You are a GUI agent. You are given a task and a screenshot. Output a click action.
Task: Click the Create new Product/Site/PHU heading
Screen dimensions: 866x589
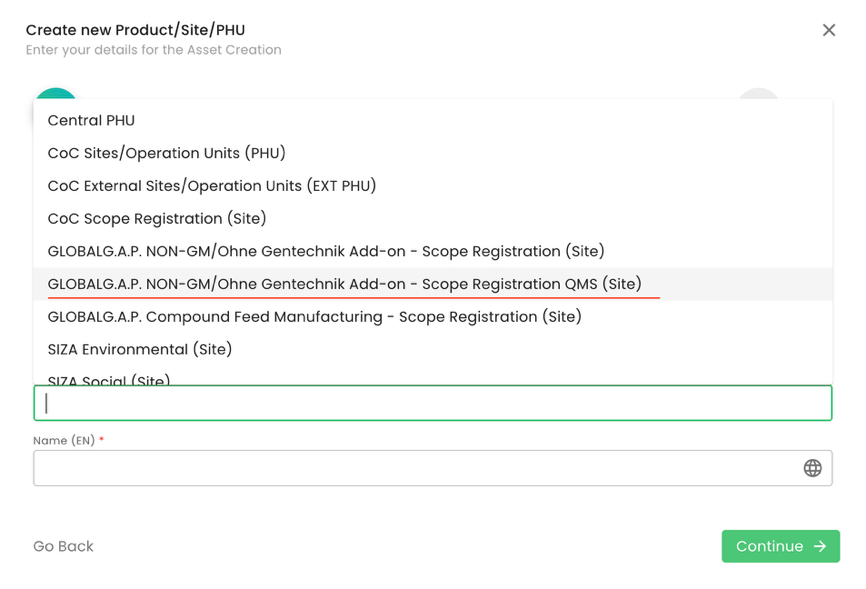pos(135,30)
